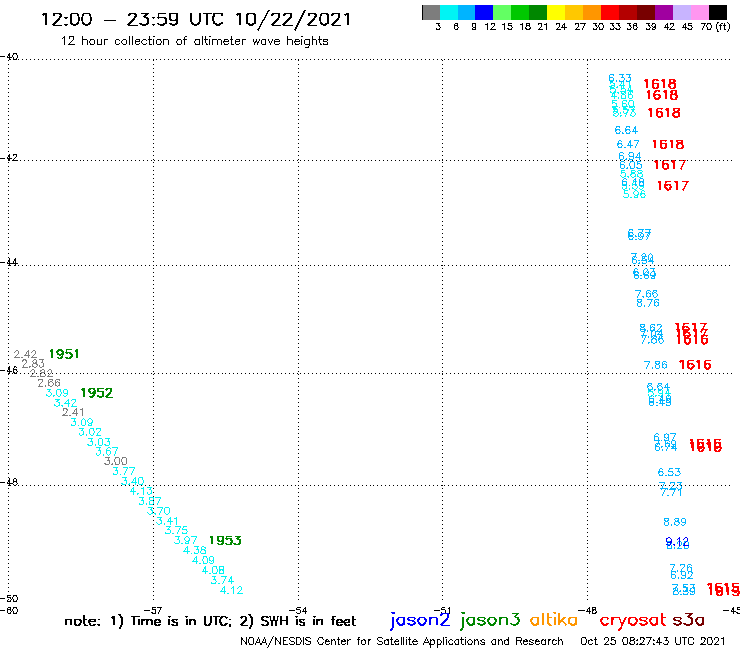Click the pink 70 ft legend swatch
The height and width of the screenshot is (650, 740).
click(699, 12)
